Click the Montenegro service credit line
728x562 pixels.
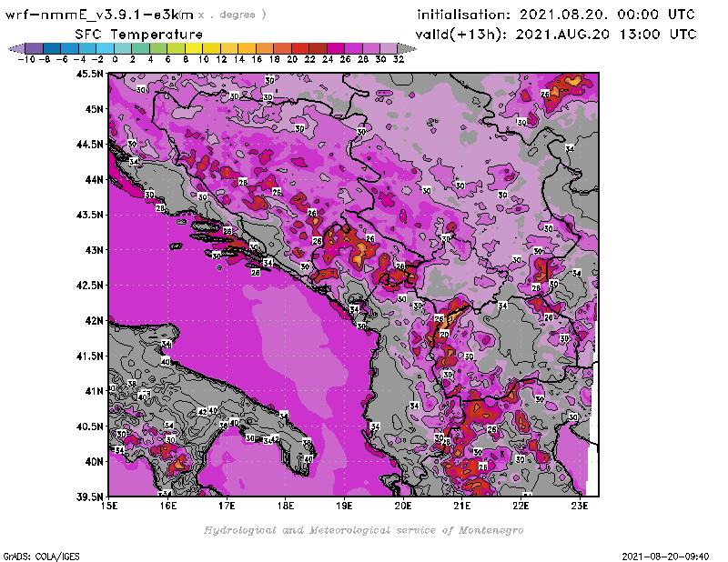(363, 530)
